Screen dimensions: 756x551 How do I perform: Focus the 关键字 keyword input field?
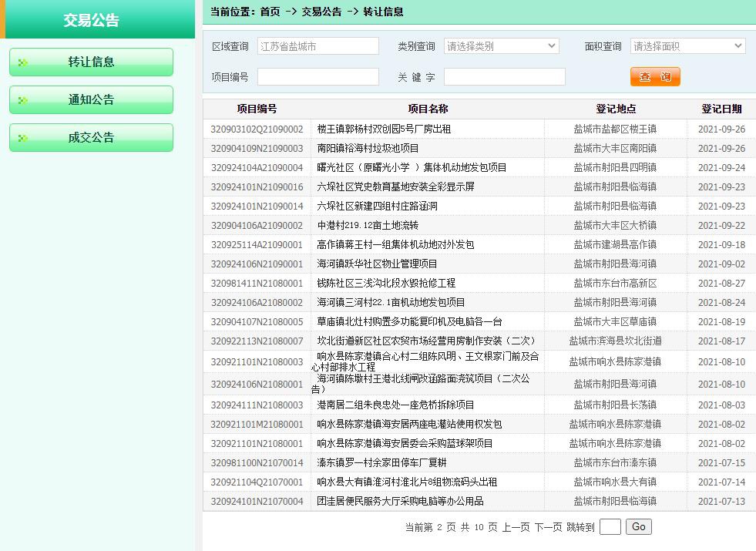pos(504,77)
